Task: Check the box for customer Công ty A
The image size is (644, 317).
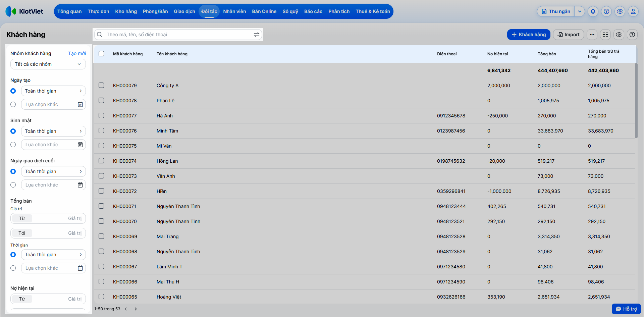Action: click(x=101, y=85)
